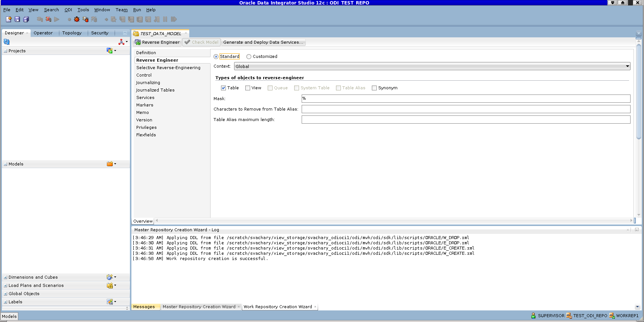The image size is (644, 322).
Task: Click the Connect Navigator network icon
Action: pos(121,42)
